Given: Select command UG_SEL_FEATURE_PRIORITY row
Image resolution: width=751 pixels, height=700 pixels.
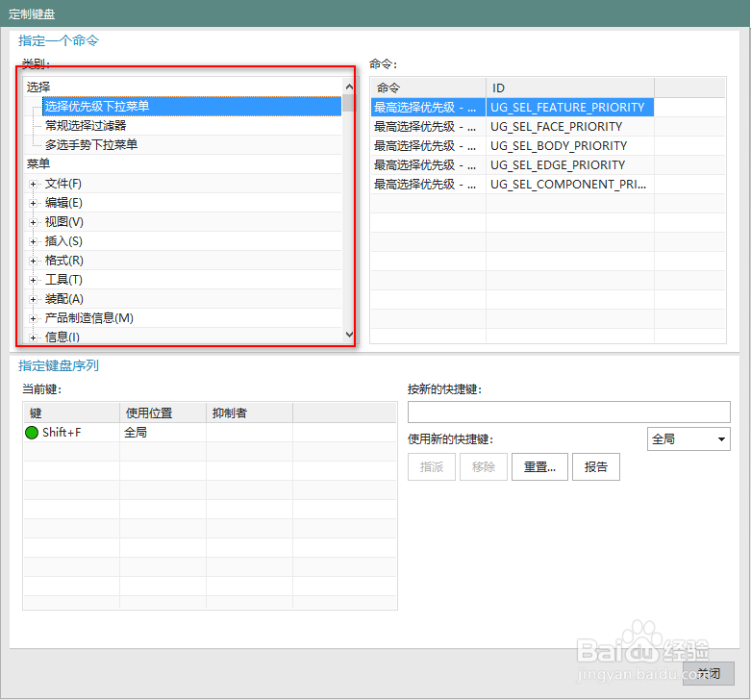Looking at the screenshot, I should 513,108.
